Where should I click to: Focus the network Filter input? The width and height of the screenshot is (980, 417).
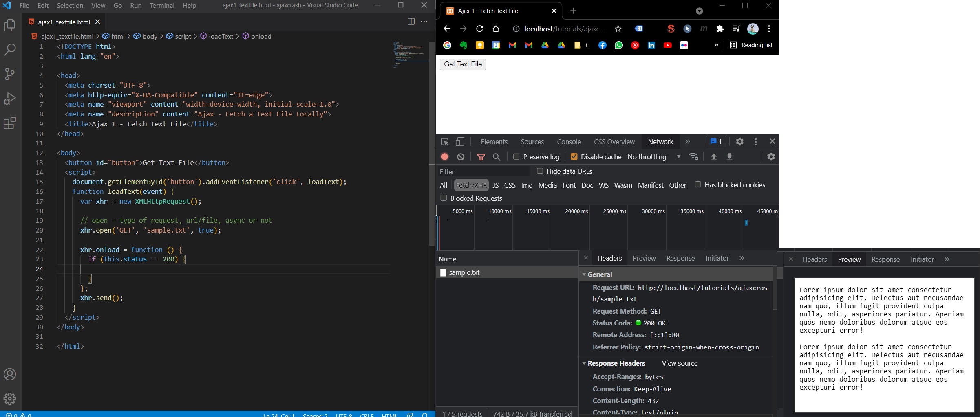tap(483, 171)
